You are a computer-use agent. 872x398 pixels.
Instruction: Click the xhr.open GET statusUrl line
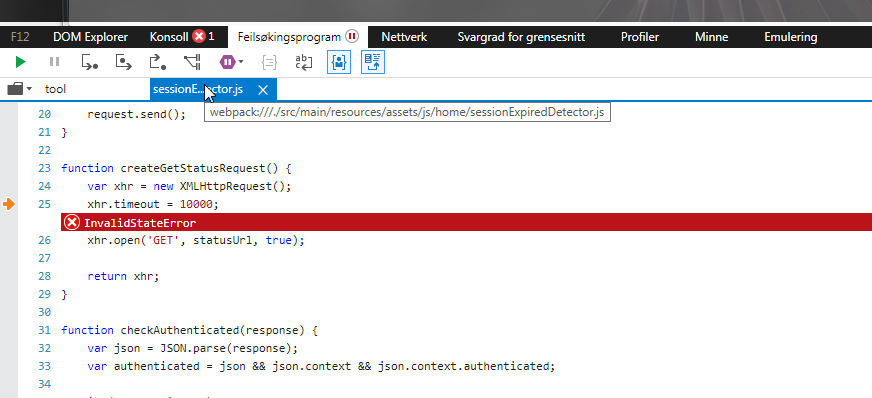click(x=196, y=240)
